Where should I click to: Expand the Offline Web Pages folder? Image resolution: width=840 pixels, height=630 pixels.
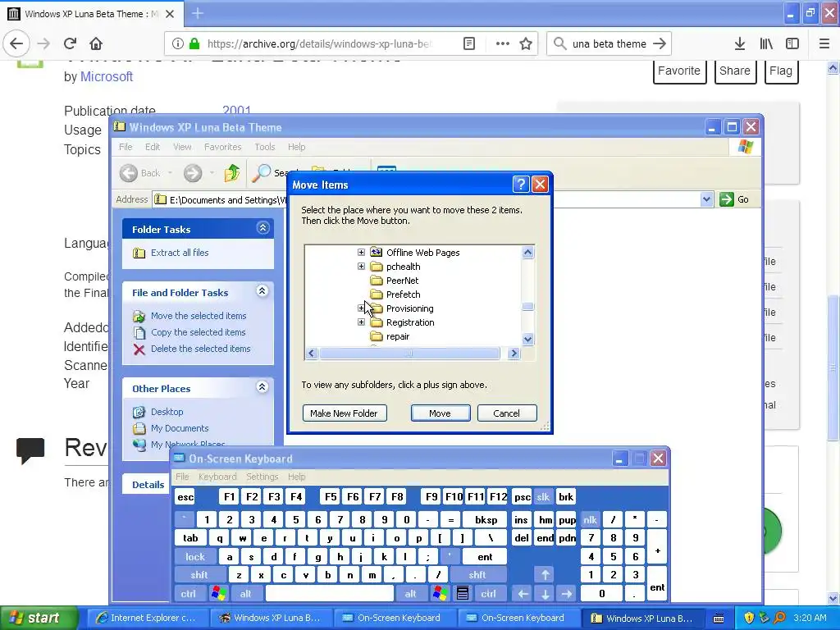361,253
